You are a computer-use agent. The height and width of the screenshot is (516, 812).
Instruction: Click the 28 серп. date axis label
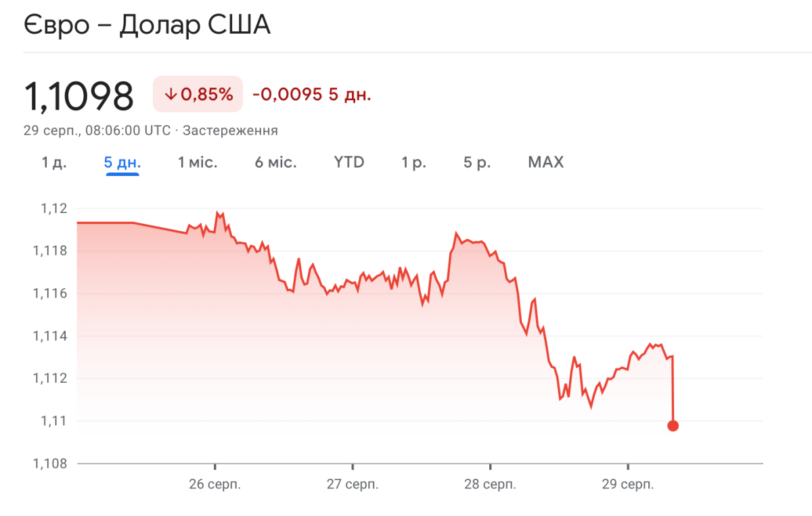[490, 485]
